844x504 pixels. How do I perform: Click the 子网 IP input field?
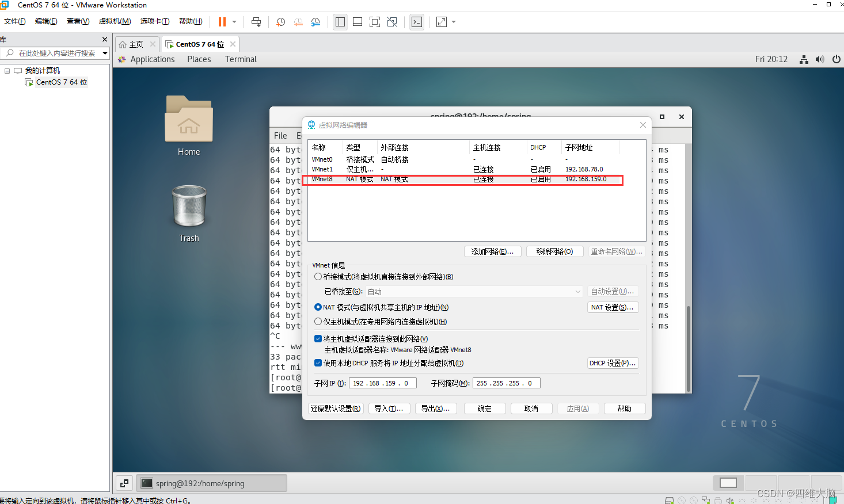click(x=382, y=383)
